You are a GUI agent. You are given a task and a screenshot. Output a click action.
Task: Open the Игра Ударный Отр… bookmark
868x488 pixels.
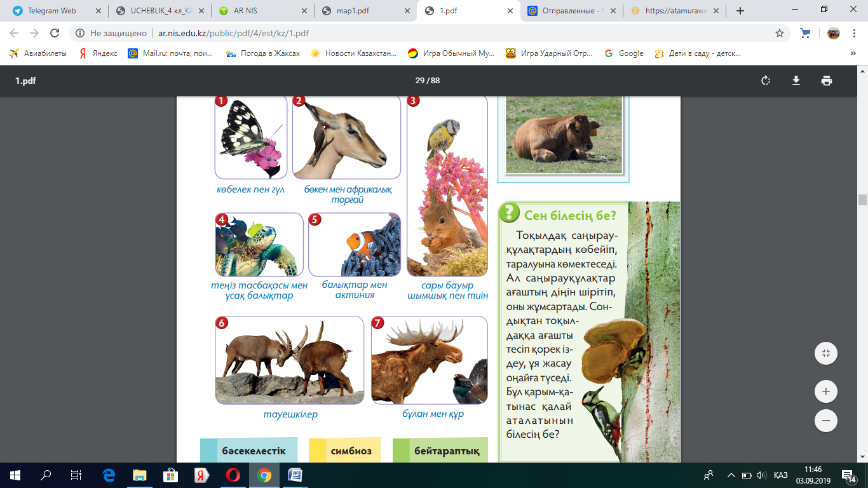click(x=550, y=54)
